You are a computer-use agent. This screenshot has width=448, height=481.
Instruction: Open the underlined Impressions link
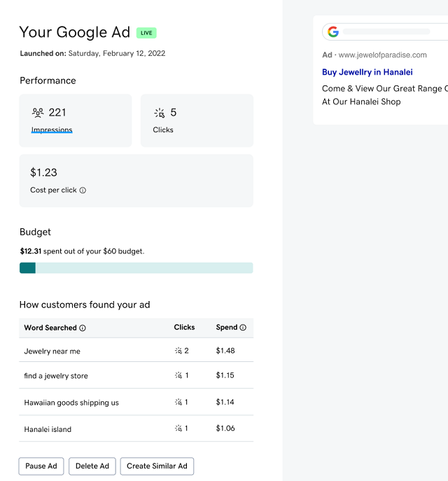click(x=52, y=130)
